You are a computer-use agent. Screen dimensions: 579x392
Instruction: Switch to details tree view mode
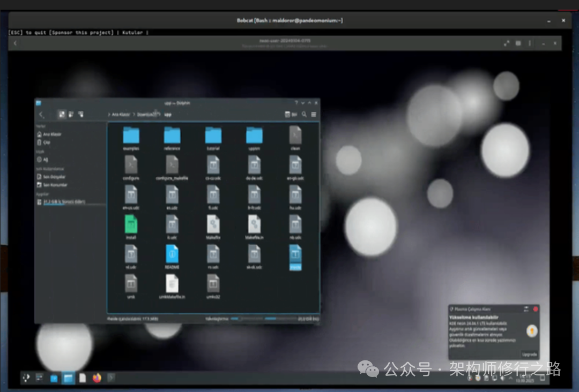click(x=81, y=114)
